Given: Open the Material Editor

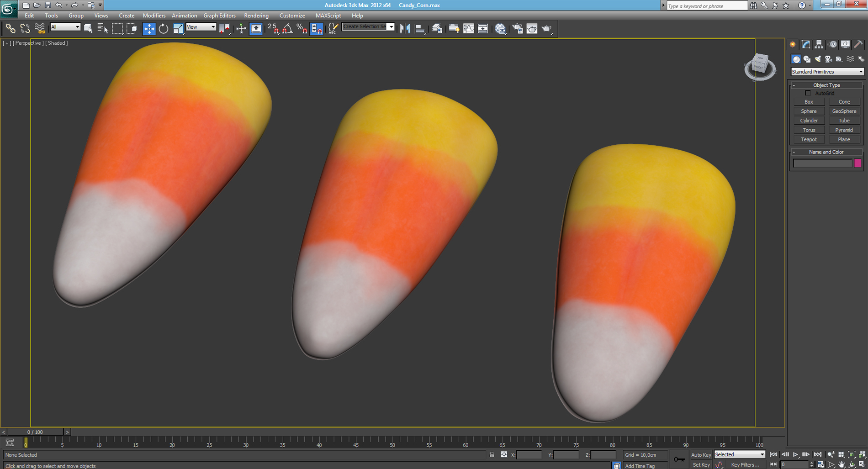Looking at the screenshot, I should 500,28.
